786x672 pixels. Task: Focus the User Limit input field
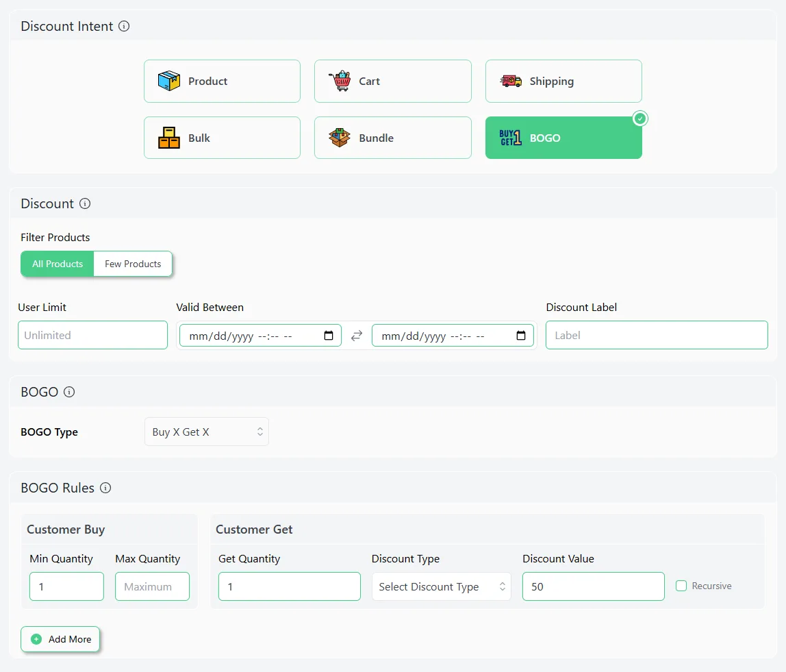[92, 335]
